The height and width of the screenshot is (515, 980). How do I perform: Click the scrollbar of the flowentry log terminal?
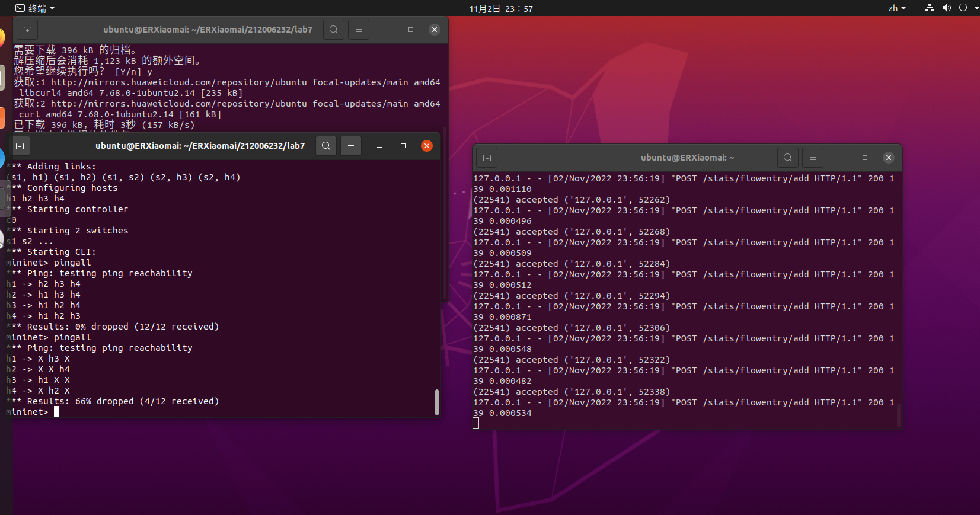pyautogui.click(x=899, y=415)
